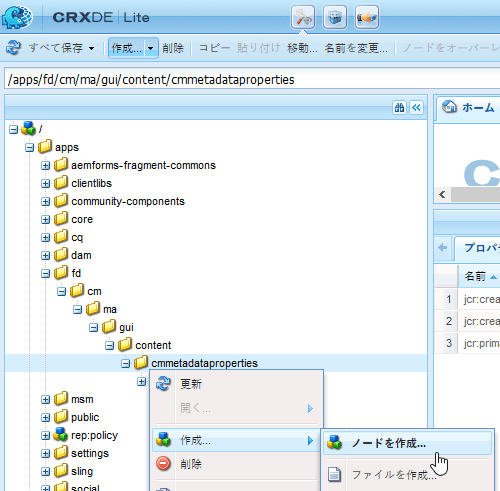Screen dimensions: 500x491
Task: Select property row 3 jcr:prim
Action: [x=467, y=343]
